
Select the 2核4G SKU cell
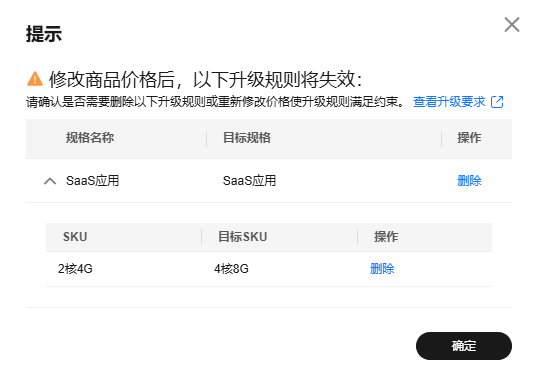[75, 269]
